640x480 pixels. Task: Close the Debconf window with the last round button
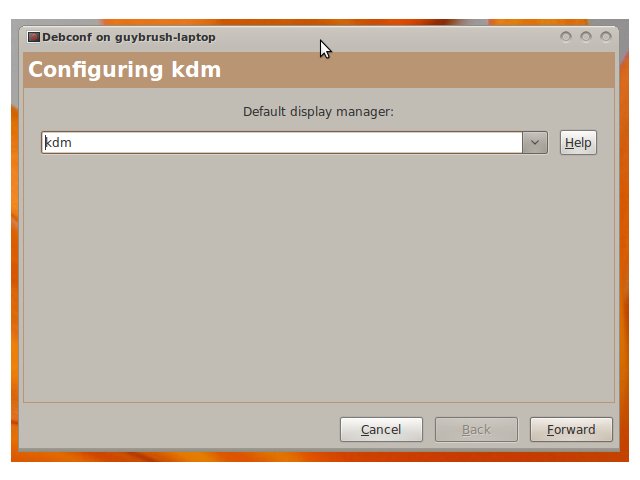coord(606,37)
